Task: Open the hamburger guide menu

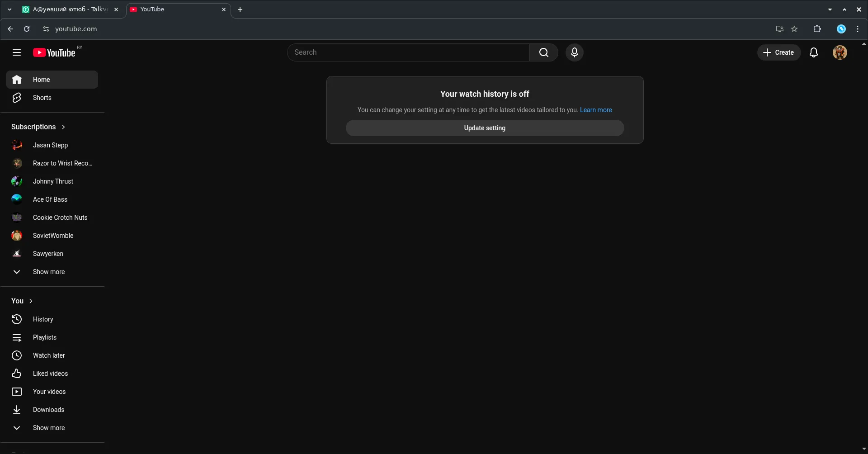Action: [17, 52]
